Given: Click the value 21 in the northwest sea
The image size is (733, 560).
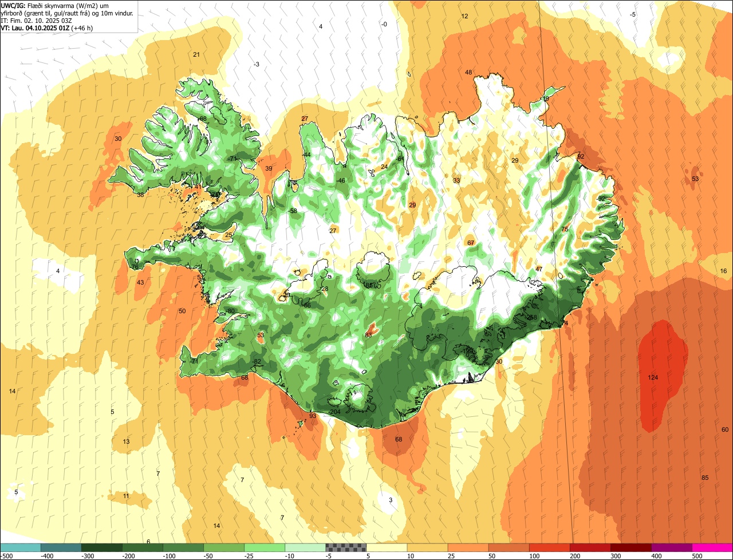Looking at the screenshot, I should (196, 54).
